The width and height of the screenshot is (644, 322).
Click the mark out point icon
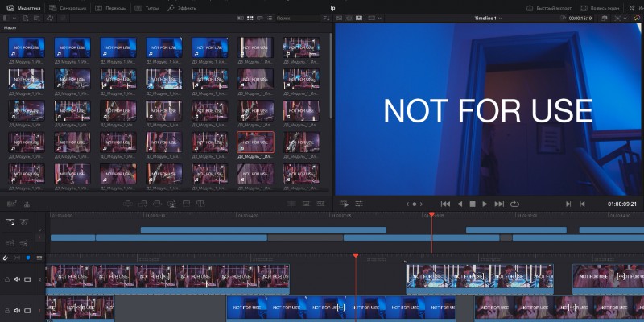coord(582,204)
